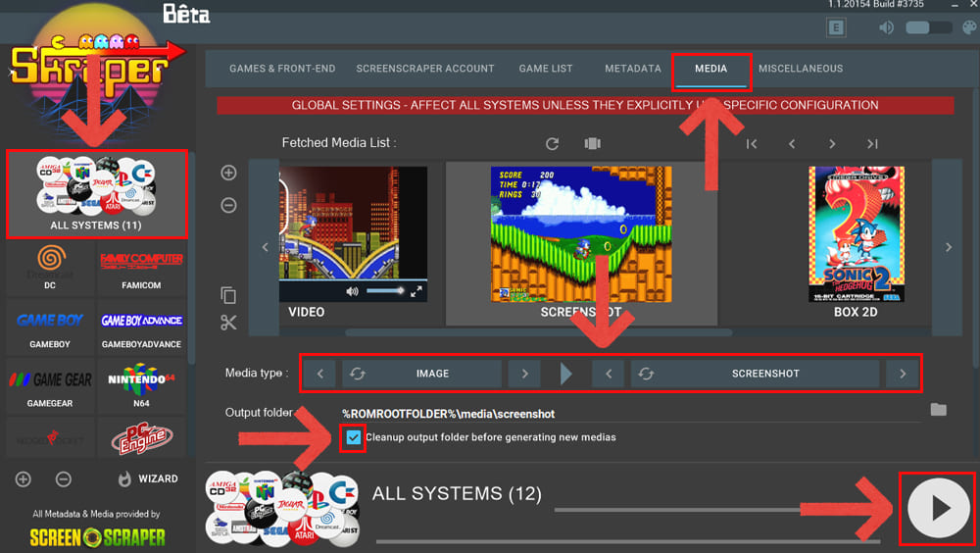Select the BOX 2D media thumbnail
This screenshot has width=980, height=553.
click(x=856, y=243)
